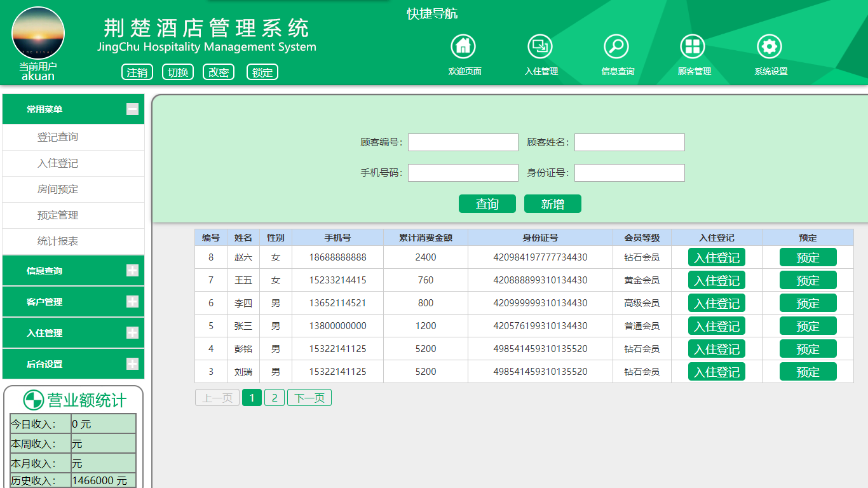Click the 切换 switch-user button
868x488 pixels.
coord(178,72)
